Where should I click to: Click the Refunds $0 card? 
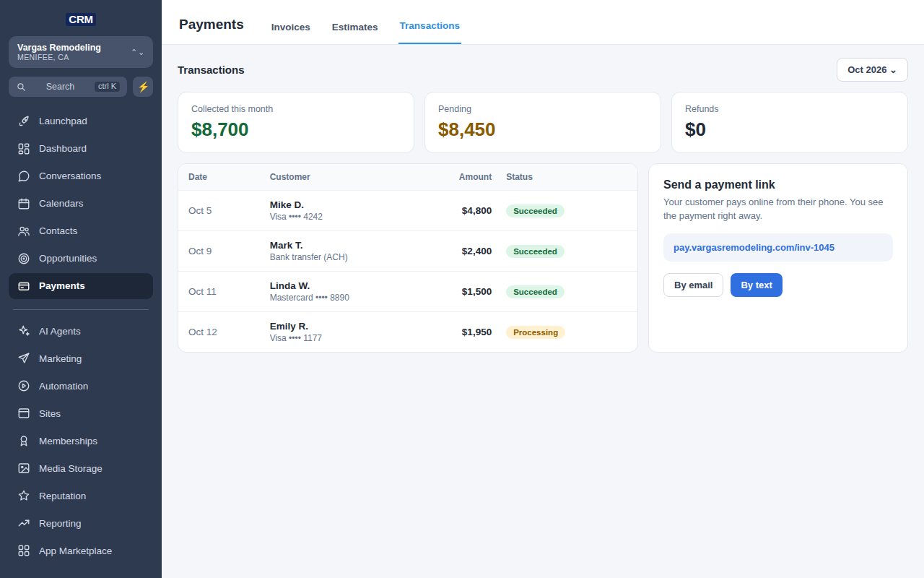[790, 122]
